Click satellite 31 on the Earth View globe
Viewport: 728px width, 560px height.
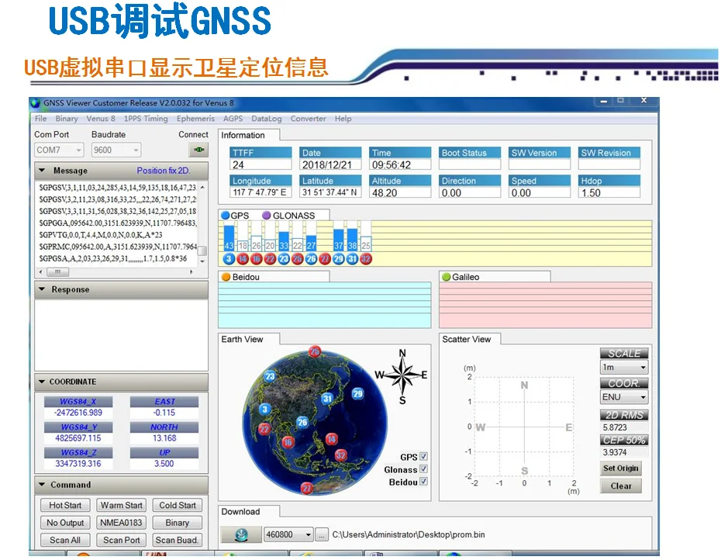coord(327,399)
